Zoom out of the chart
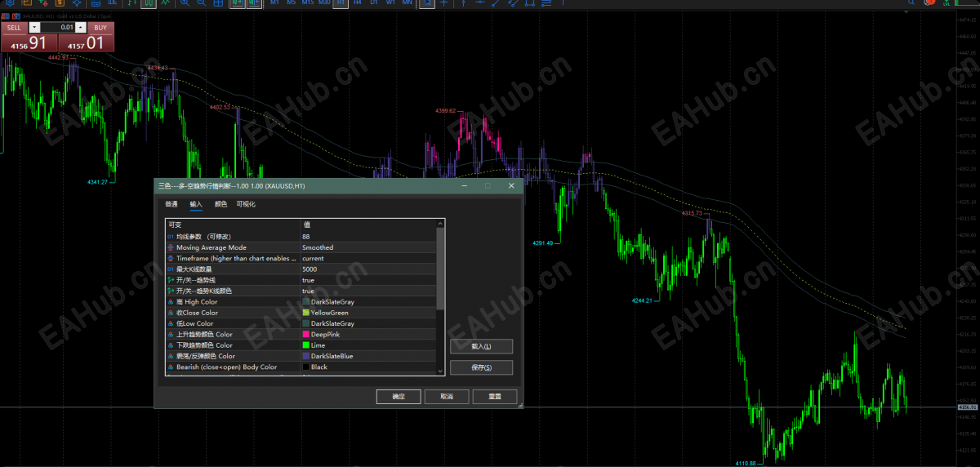This screenshot has height=467, width=980. [201, 3]
